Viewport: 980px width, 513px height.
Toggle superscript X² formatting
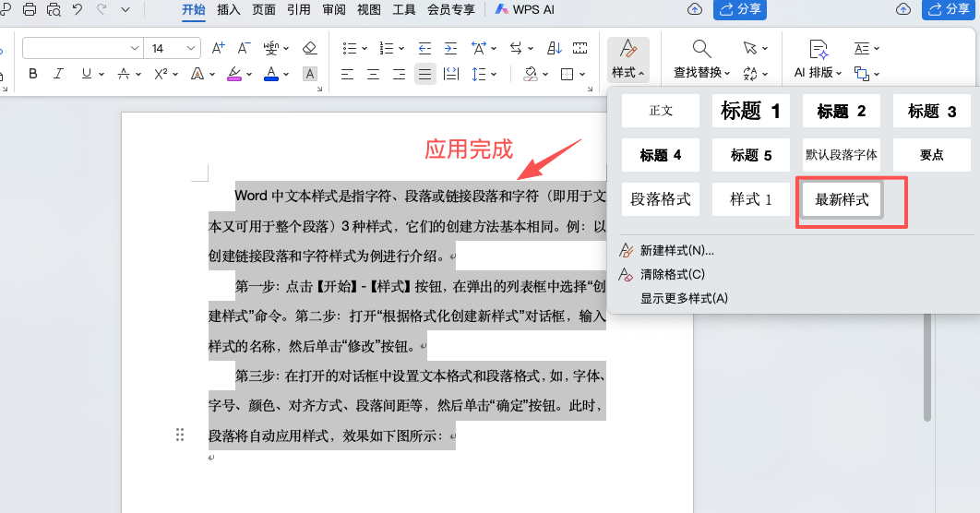(x=161, y=74)
